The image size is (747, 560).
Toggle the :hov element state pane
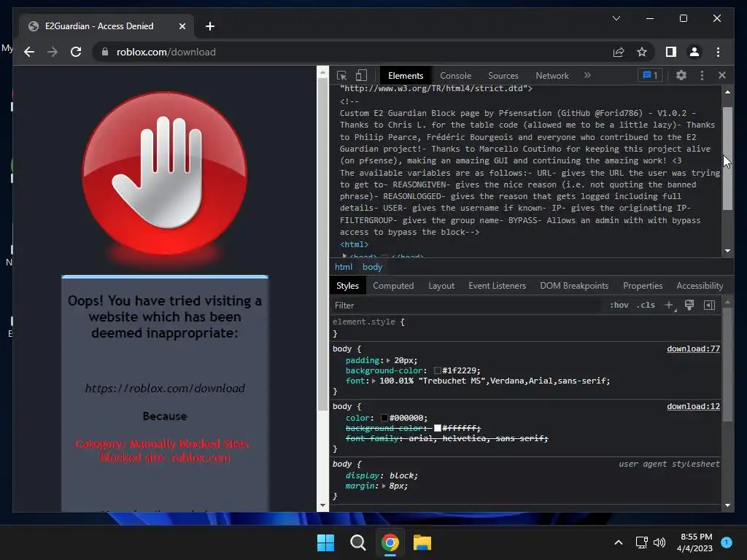(x=619, y=306)
